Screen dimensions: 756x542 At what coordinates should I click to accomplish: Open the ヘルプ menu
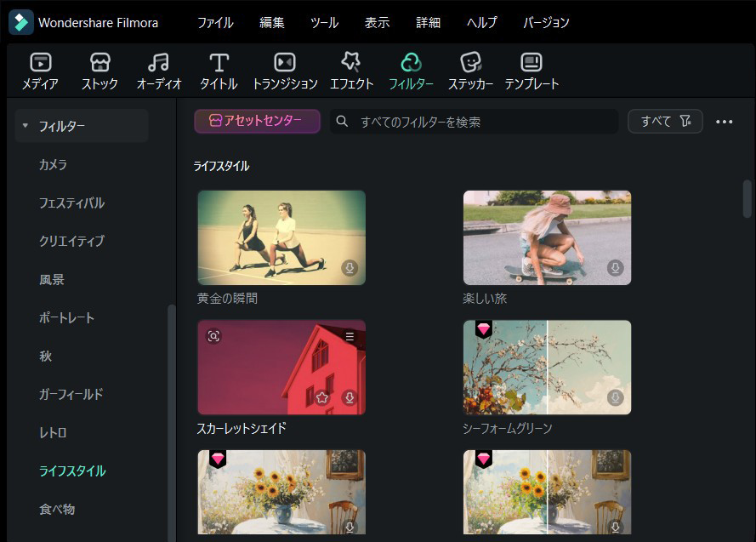pyautogui.click(x=480, y=23)
